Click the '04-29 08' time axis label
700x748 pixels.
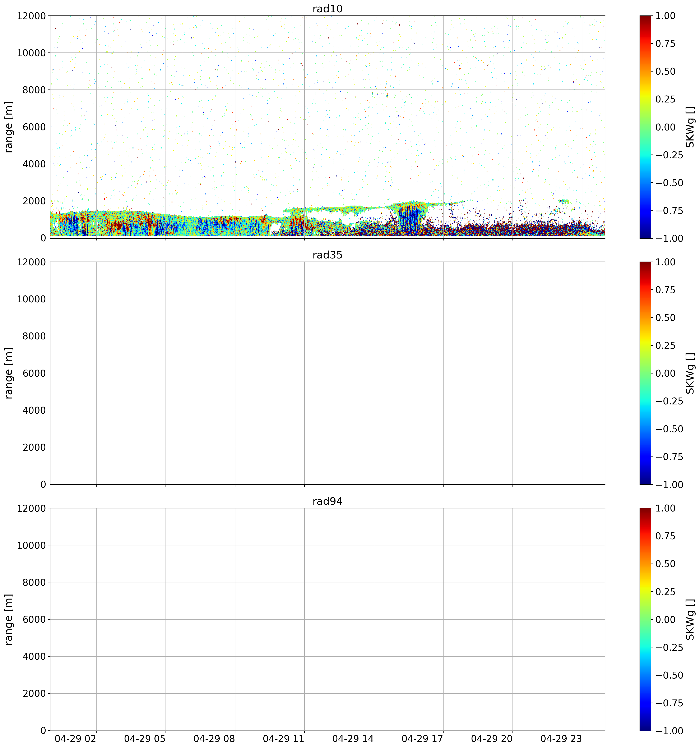point(214,739)
